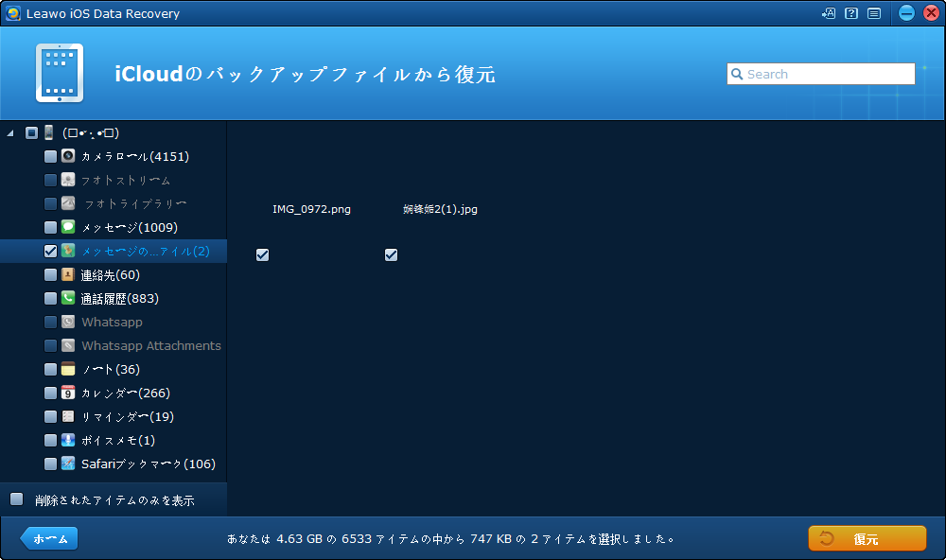Click the orange 復元 restore button

coord(867,538)
